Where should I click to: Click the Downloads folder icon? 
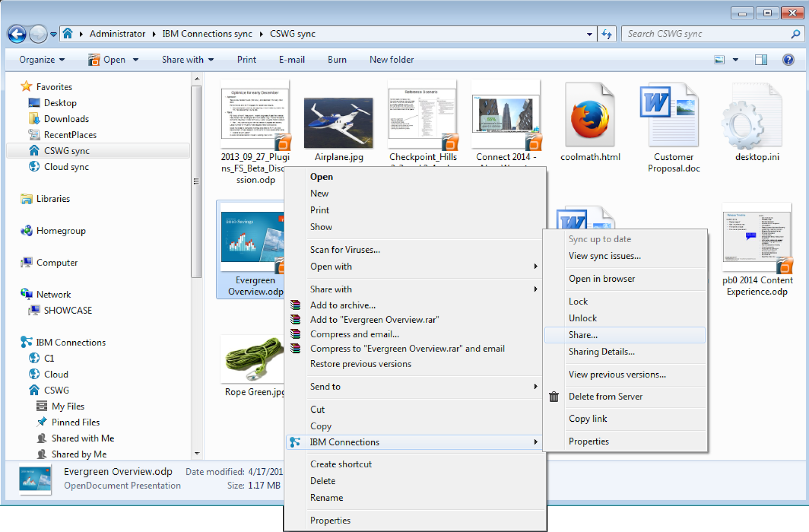point(34,119)
